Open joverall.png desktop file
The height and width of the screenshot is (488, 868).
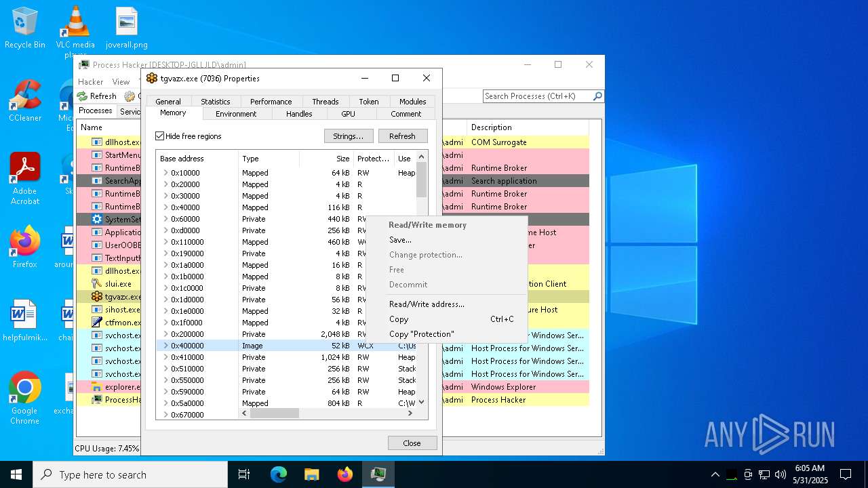pyautogui.click(x=127, y=28)
